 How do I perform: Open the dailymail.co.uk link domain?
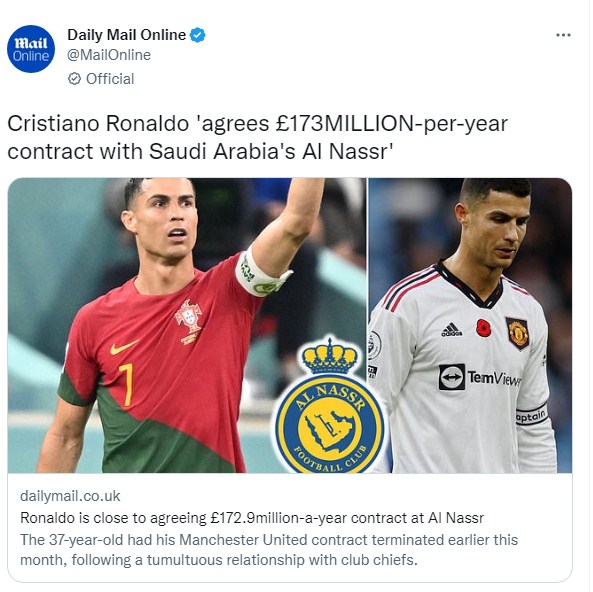70,496
